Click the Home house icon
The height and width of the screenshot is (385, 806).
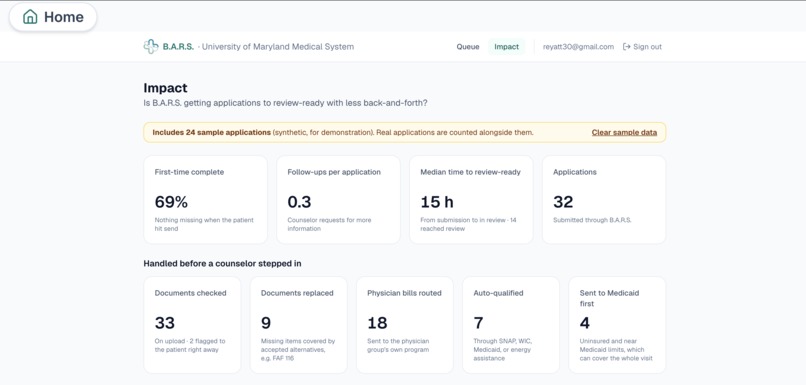[x=30, y=17]
